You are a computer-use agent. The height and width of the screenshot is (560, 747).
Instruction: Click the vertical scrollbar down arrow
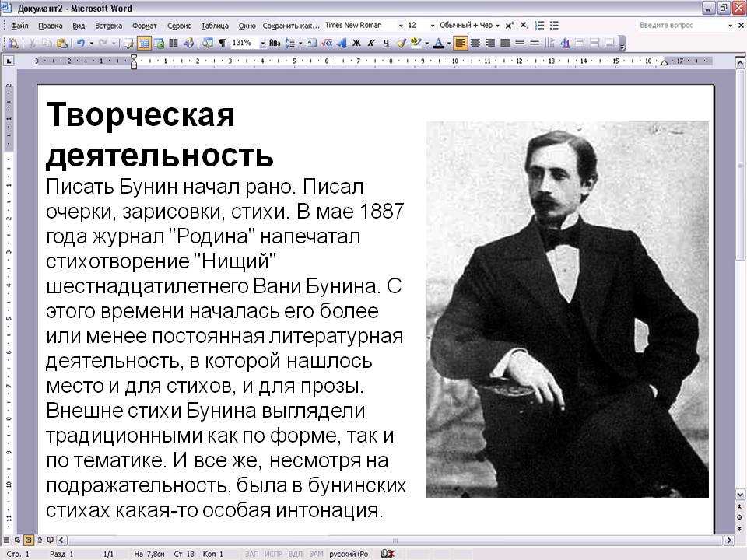(740, 495)
